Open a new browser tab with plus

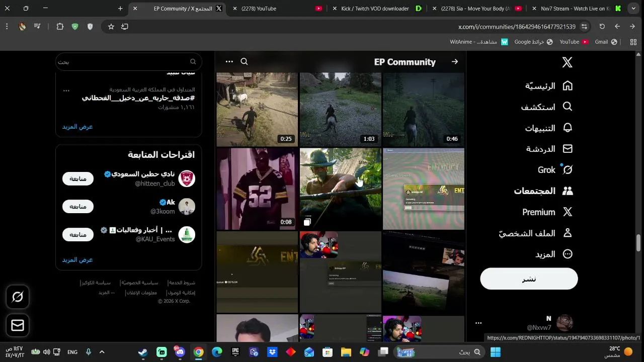pyautogui.click(x=120, y=9)
